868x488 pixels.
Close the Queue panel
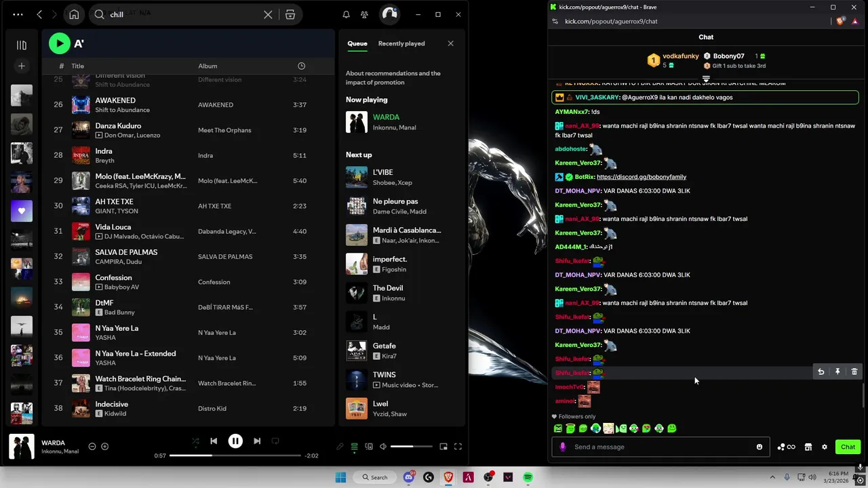(x=450, y=43)
